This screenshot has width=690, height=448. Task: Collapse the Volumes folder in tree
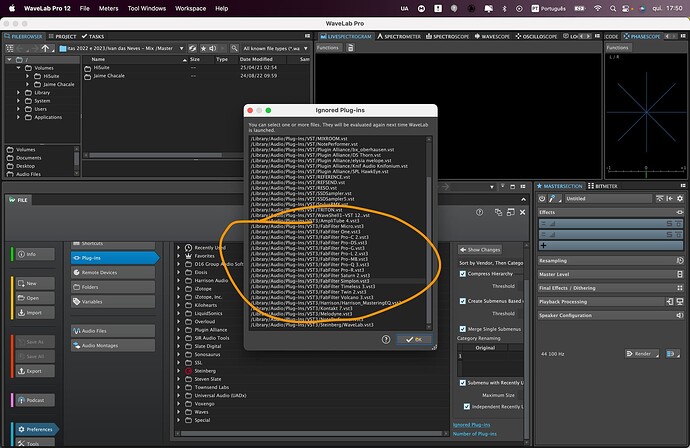click(18, 68)
